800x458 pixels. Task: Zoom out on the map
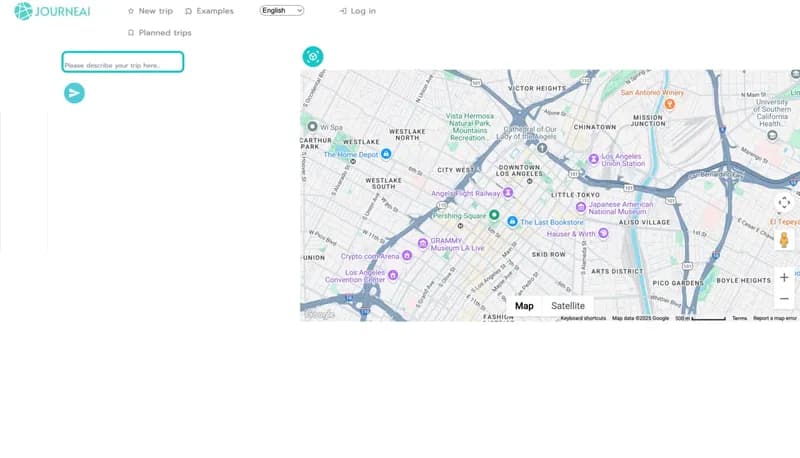tap(784, 298)
